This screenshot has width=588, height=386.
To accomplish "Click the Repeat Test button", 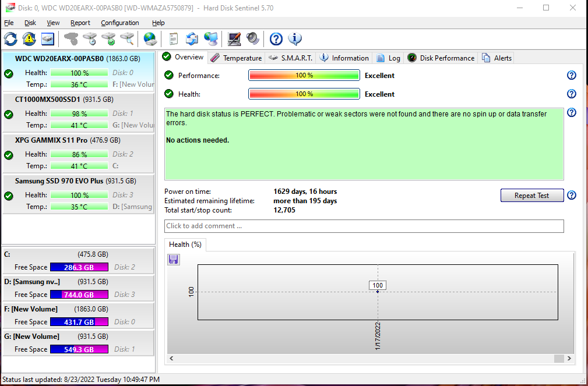I will point(531,195).
